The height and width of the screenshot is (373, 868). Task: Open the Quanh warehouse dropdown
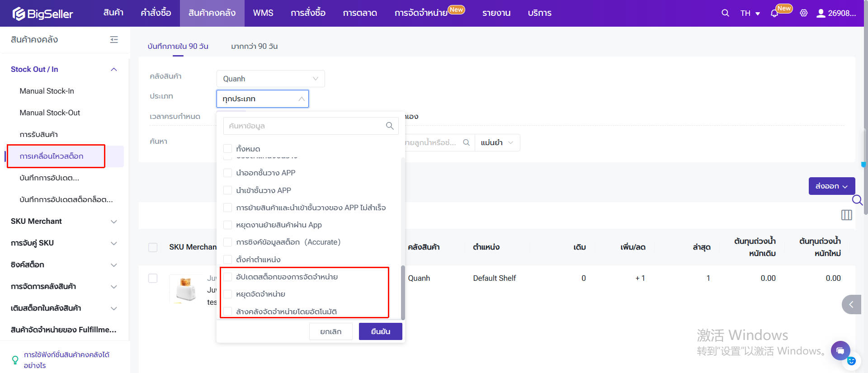pos(270,79)
